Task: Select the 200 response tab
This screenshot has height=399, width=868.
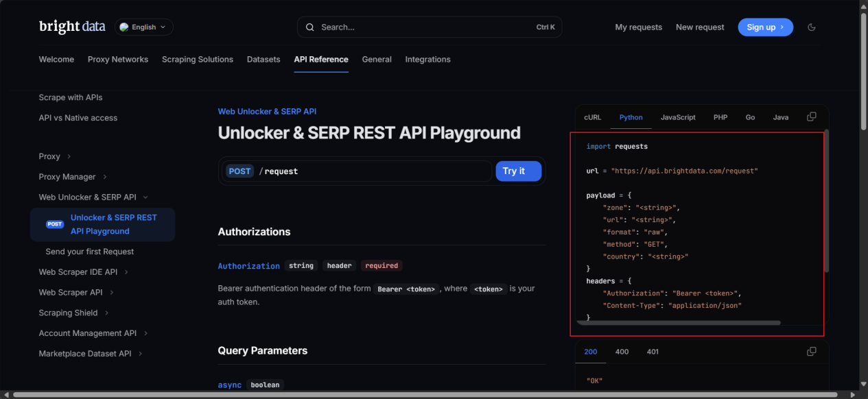Action: coord(591,352)
